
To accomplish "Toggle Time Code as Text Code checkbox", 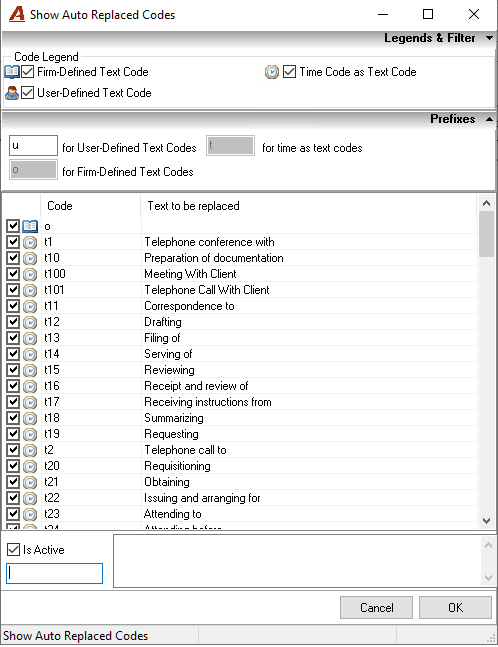I will pyautogui.click(x=290, y=72).
